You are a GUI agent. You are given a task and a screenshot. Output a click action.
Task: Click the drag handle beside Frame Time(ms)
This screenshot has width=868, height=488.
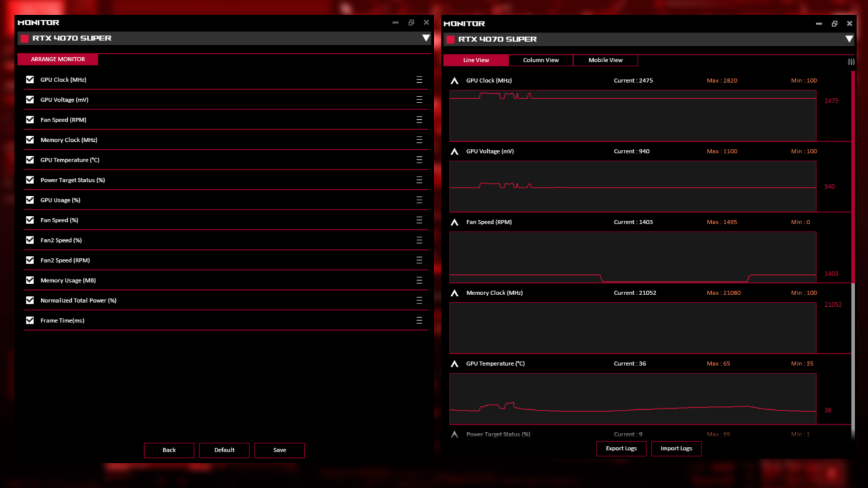click(x=419, y=321)
